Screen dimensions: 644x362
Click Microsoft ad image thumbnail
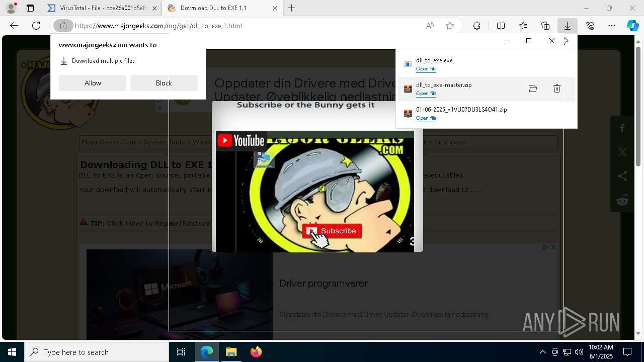(180, 295)
